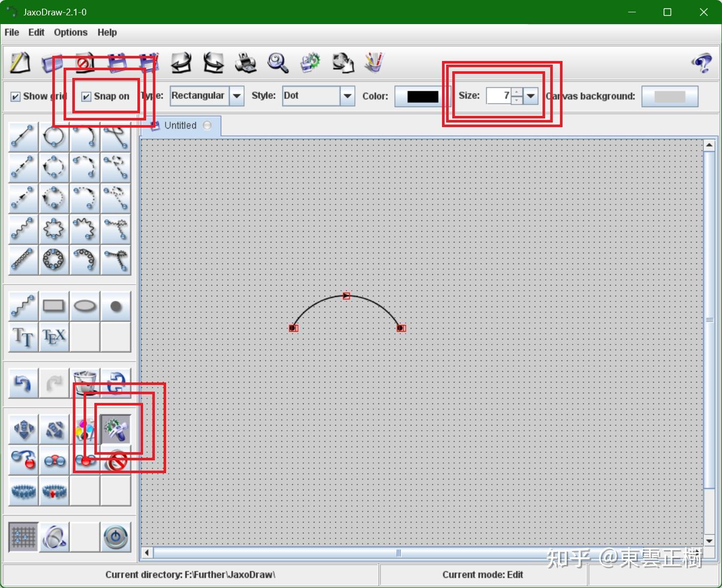722x588 pixels.
Task: Select the wavy photon loop tool
Action: tap(54, 229)
